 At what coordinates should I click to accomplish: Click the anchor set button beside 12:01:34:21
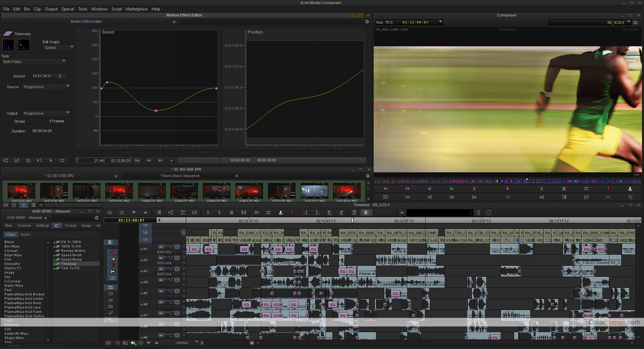click(x=60, y=76)
